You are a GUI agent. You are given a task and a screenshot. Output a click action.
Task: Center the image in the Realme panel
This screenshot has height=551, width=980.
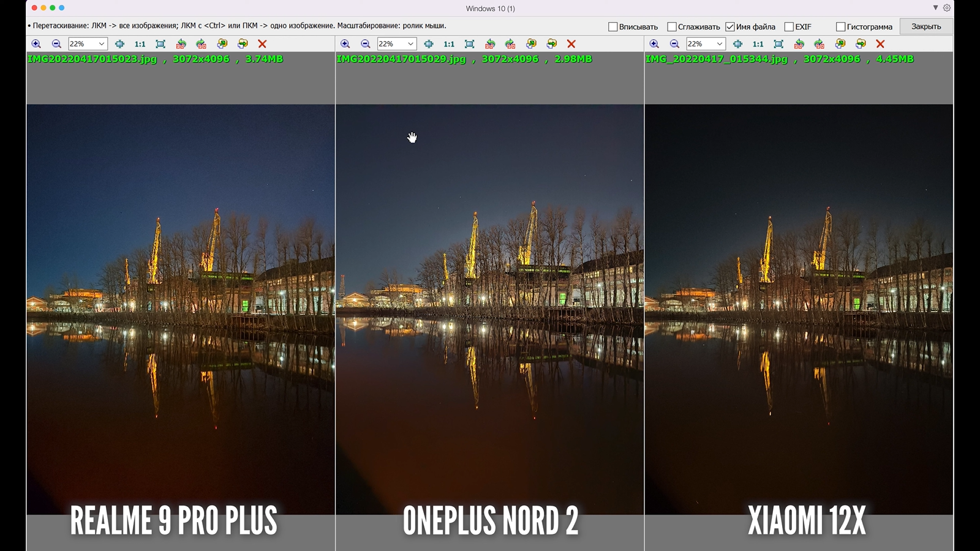pos(119,44)
